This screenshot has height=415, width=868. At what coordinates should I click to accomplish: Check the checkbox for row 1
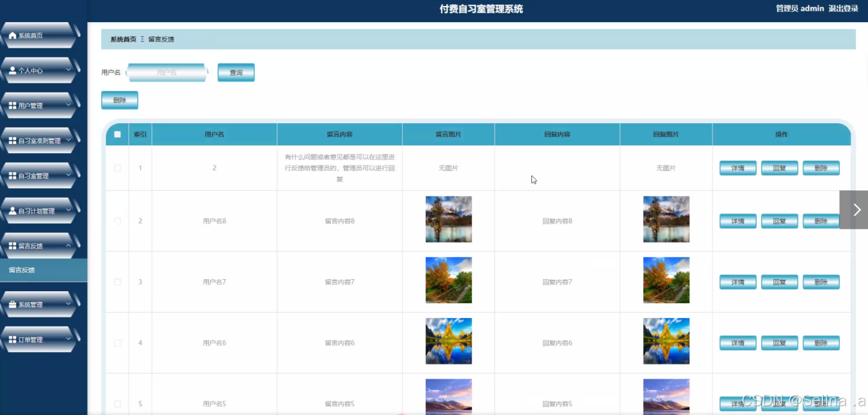coord(118,168)
